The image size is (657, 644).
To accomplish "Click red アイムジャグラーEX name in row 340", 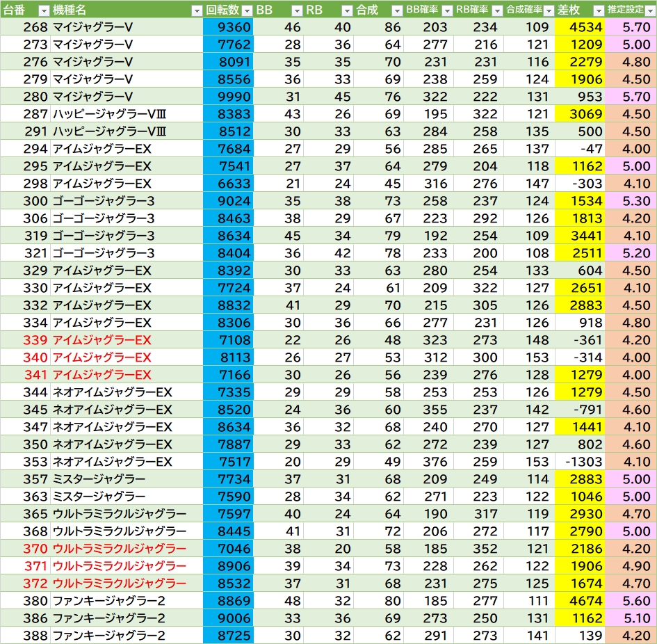I will pyautogui.click(x=102, y=357).
